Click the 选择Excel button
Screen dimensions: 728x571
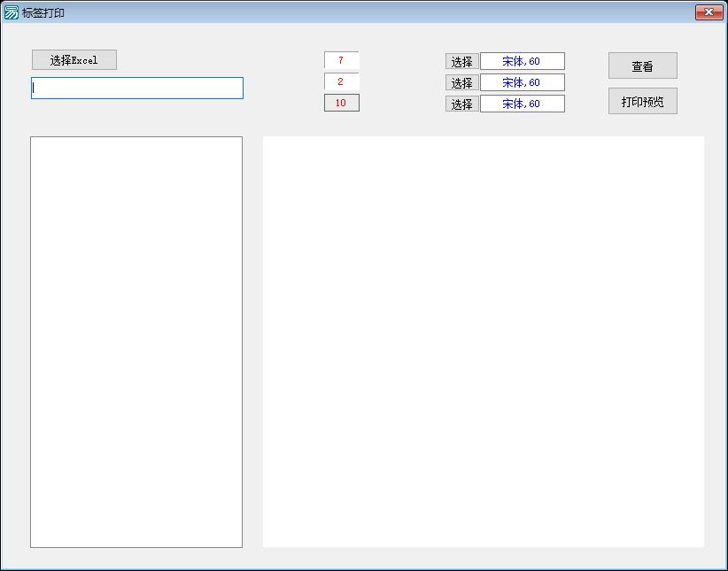[x=74, y=60]
